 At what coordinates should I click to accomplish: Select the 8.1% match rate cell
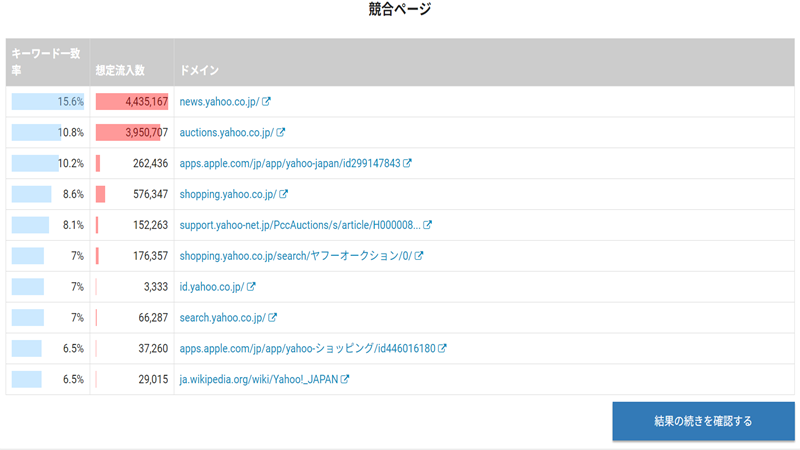point(48,225)
